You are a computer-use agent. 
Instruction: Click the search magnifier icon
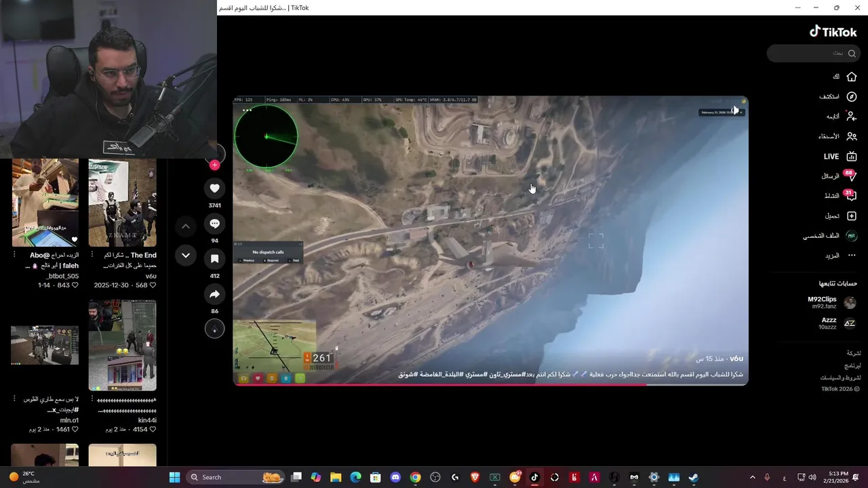[x=852, y=53]
